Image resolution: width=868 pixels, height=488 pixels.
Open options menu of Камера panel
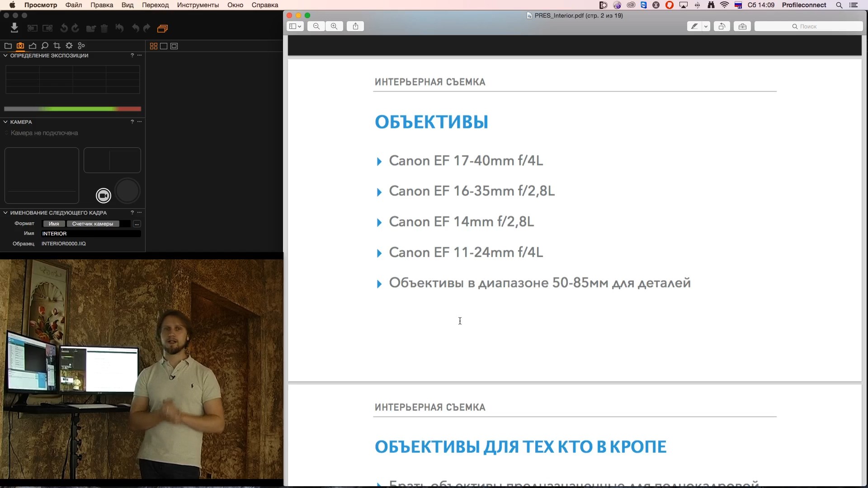(x=139, y=122)
